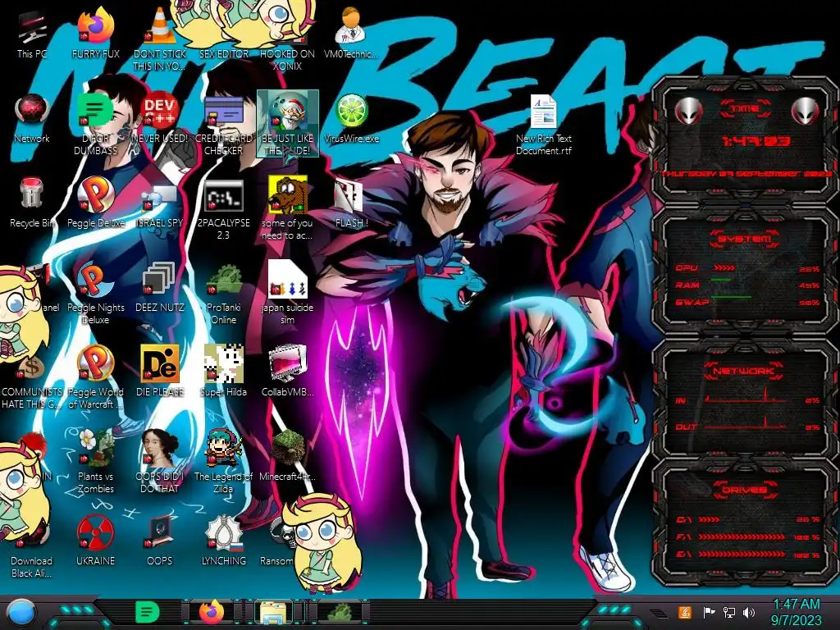Select the OOPS DID I DO THAT portrait icon

point(159,462)
